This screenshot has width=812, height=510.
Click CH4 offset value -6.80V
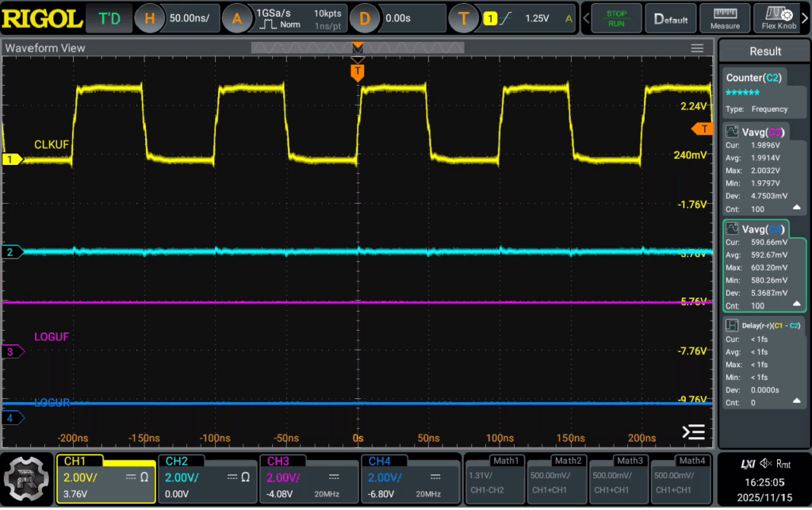click(380, 494)
